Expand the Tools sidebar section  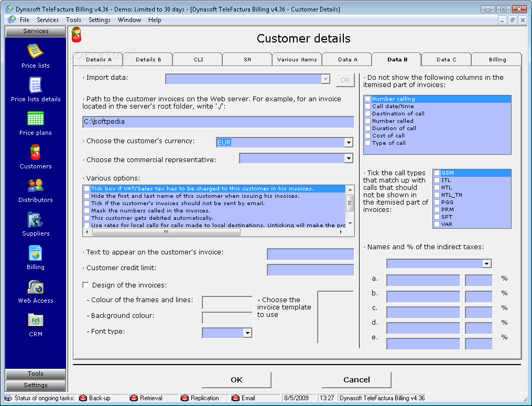pyautogui.click(x=35, y=374)
